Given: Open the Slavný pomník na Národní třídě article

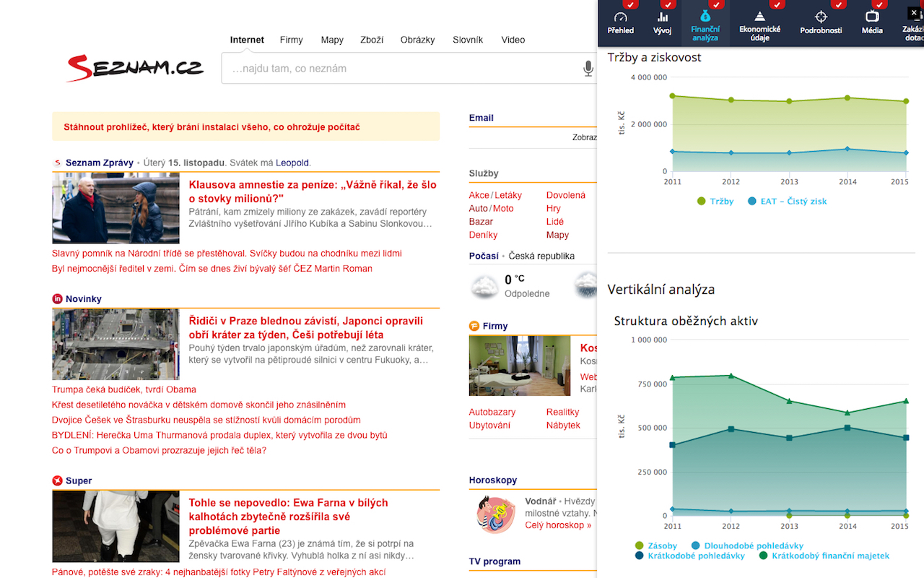Looking at the screenshot, I should [227, 254].
